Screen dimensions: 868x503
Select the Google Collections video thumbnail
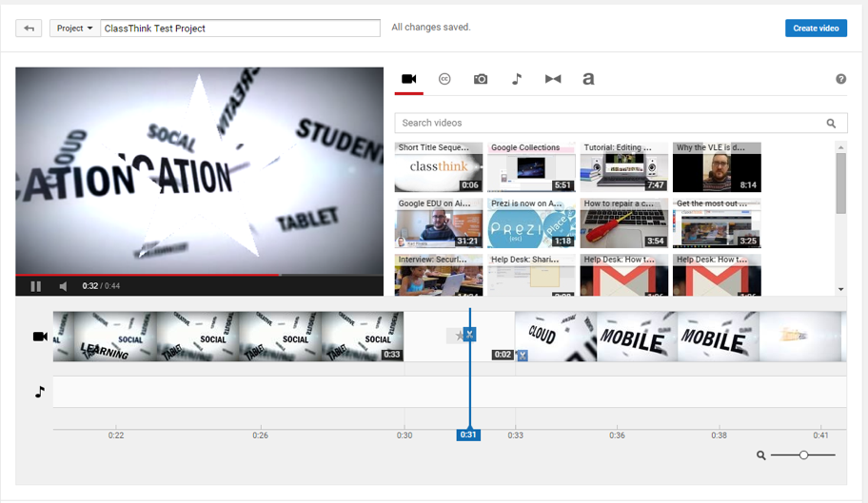click(531, 167)
